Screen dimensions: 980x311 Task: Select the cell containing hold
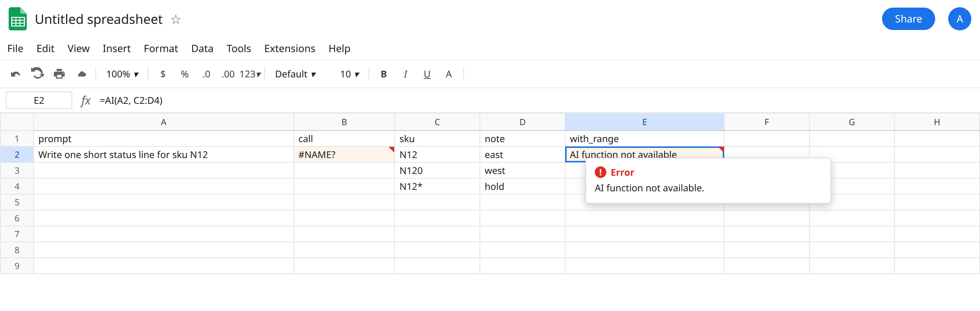pos(522,187)
